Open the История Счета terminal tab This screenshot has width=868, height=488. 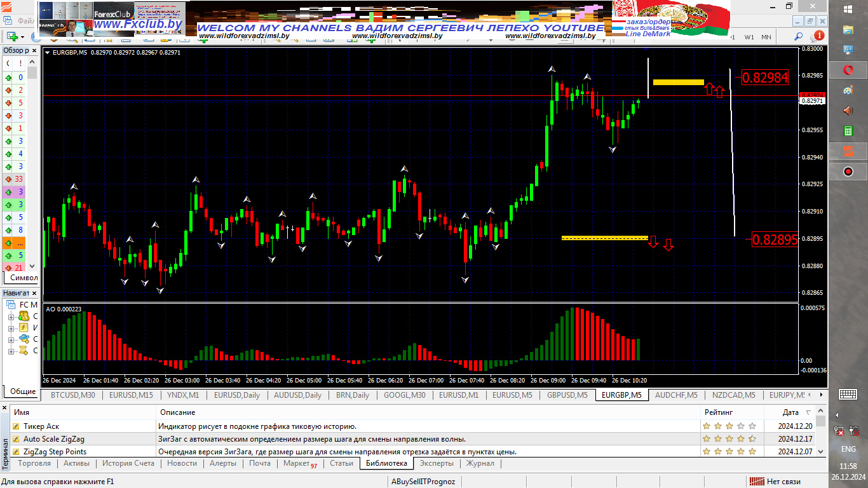128,464
